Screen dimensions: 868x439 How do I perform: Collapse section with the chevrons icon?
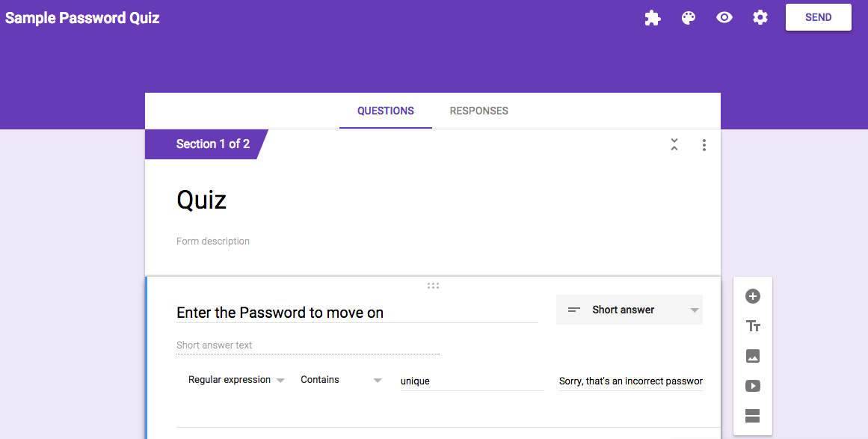674,144
